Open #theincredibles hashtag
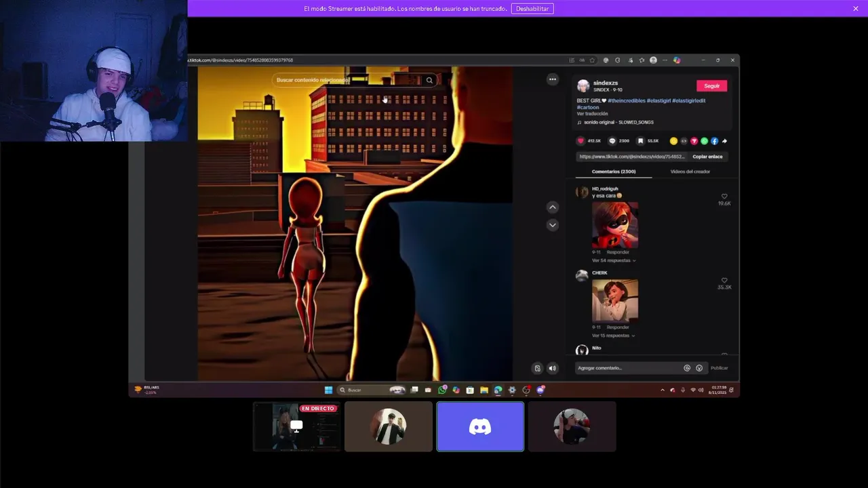The height and width of the screenshot is (488, 868). (x=626, y=100)
